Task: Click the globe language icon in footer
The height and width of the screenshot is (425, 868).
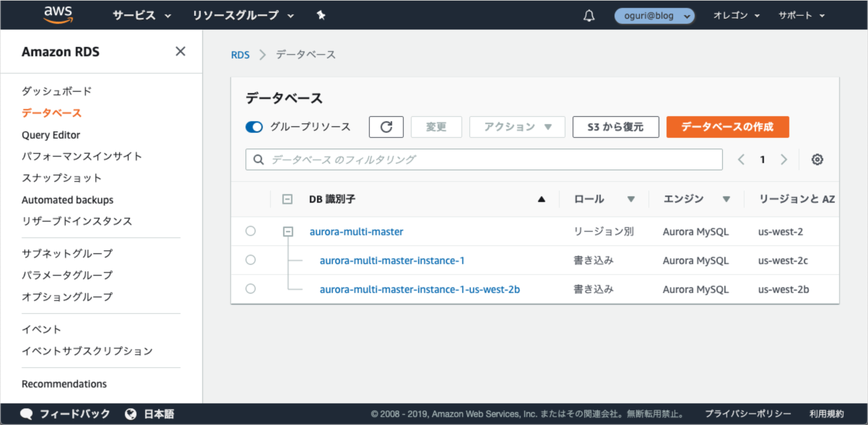Action: tap(131, 413)
